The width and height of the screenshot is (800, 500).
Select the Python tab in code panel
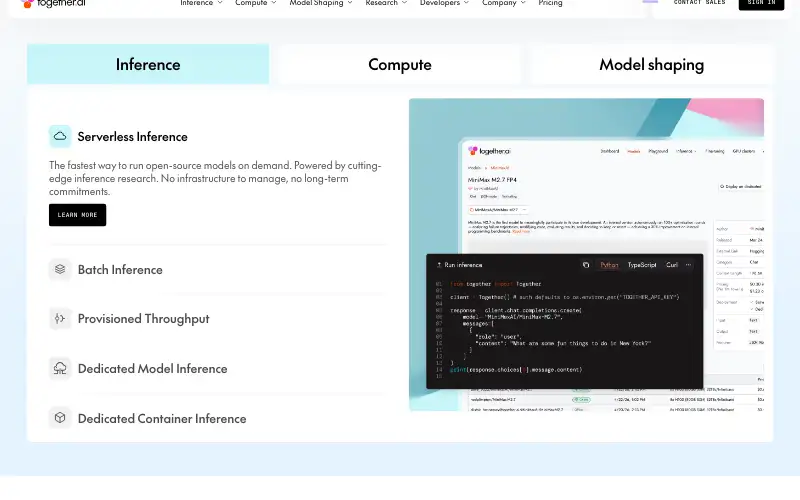point(609,265)
